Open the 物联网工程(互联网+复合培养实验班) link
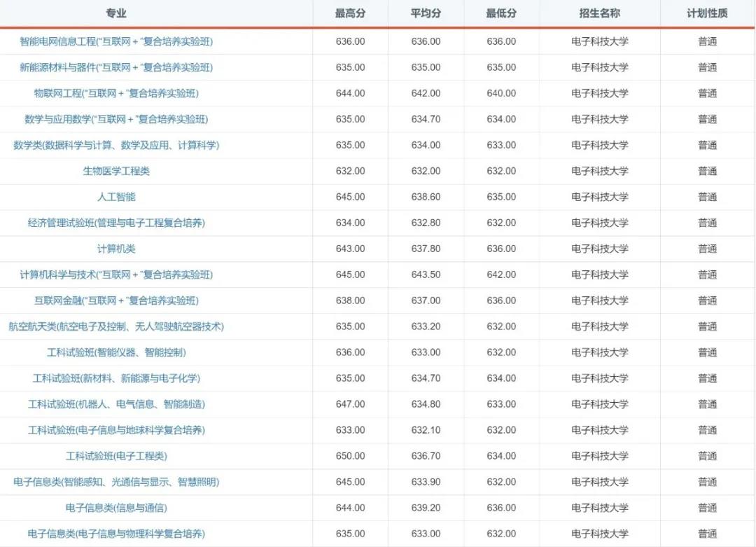 tap(115, 93)
